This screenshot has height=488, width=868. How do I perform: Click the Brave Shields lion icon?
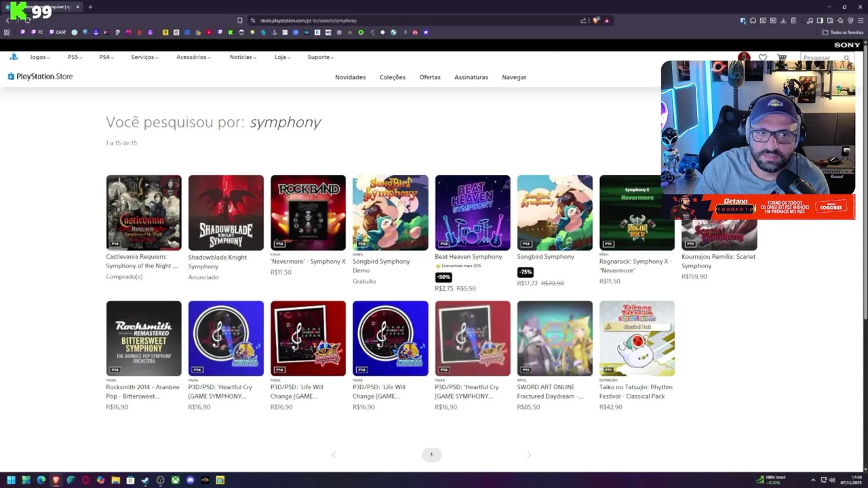pos(596,20)
